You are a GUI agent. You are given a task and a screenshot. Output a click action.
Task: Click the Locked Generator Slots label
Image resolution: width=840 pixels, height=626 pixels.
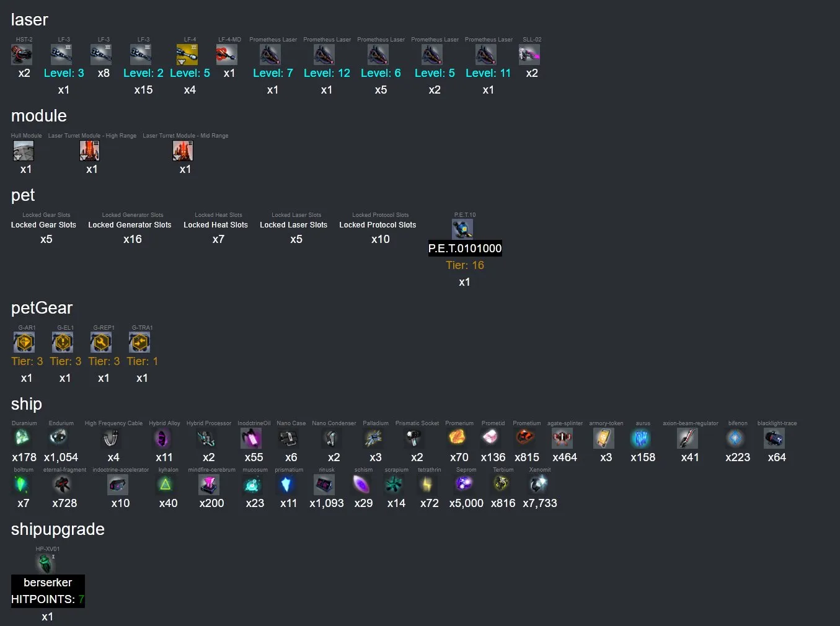130,225
